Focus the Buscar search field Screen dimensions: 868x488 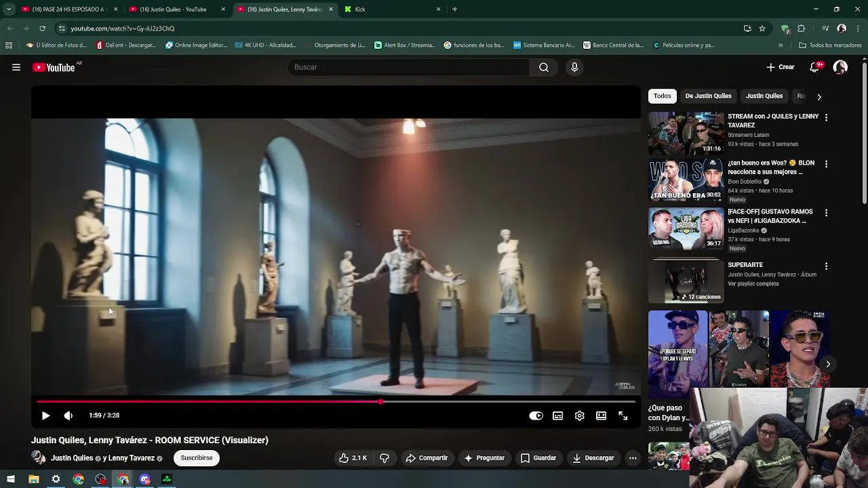click(x=409, y=67)
